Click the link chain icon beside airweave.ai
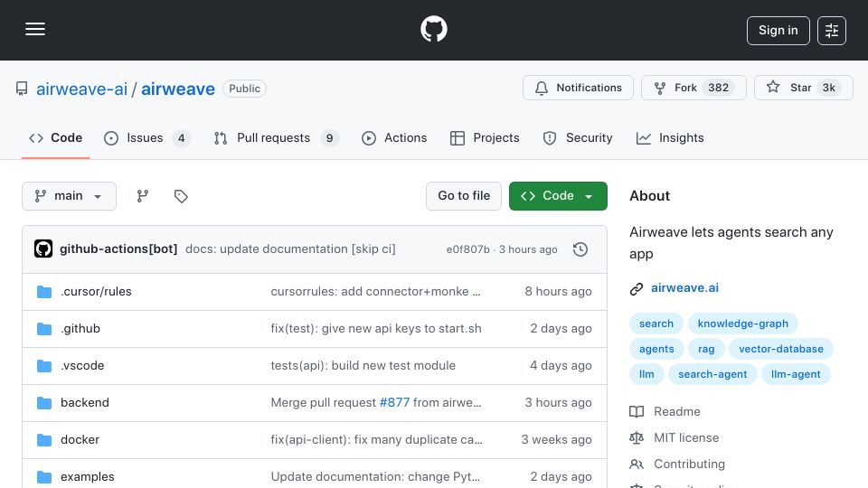The height and width of the screenshot is (488, 868). pos(637,289)
